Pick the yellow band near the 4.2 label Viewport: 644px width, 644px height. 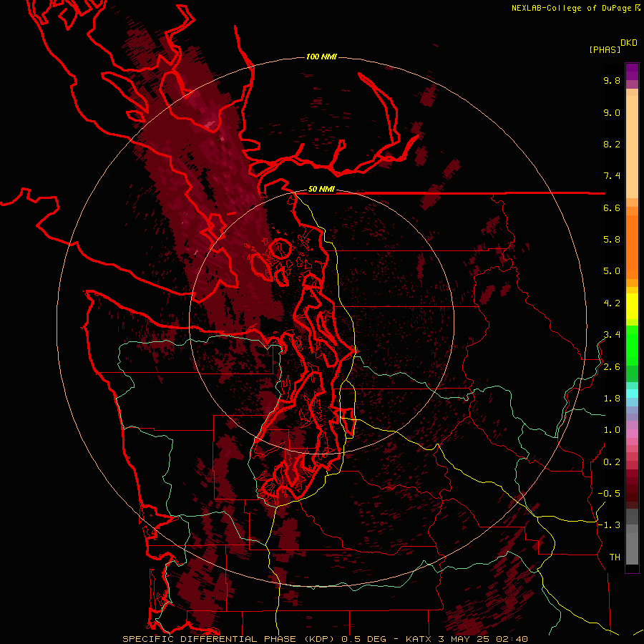[x=632, y=306]
